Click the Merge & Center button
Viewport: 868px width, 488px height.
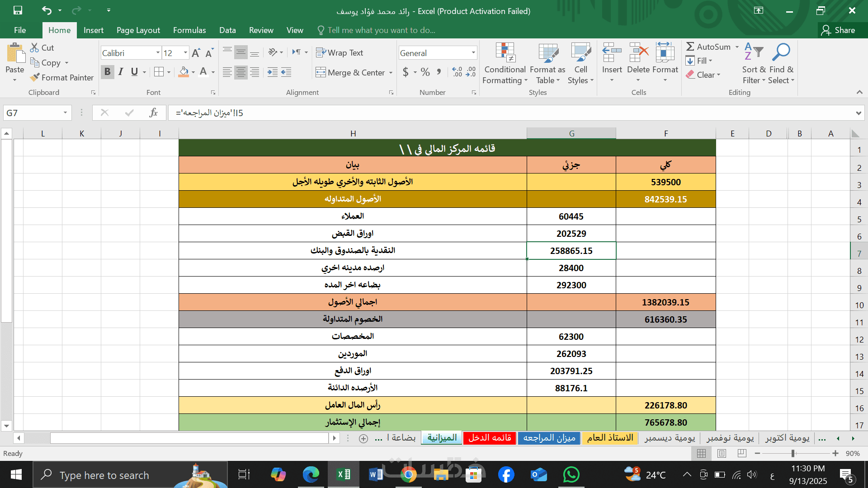[350, 72]
